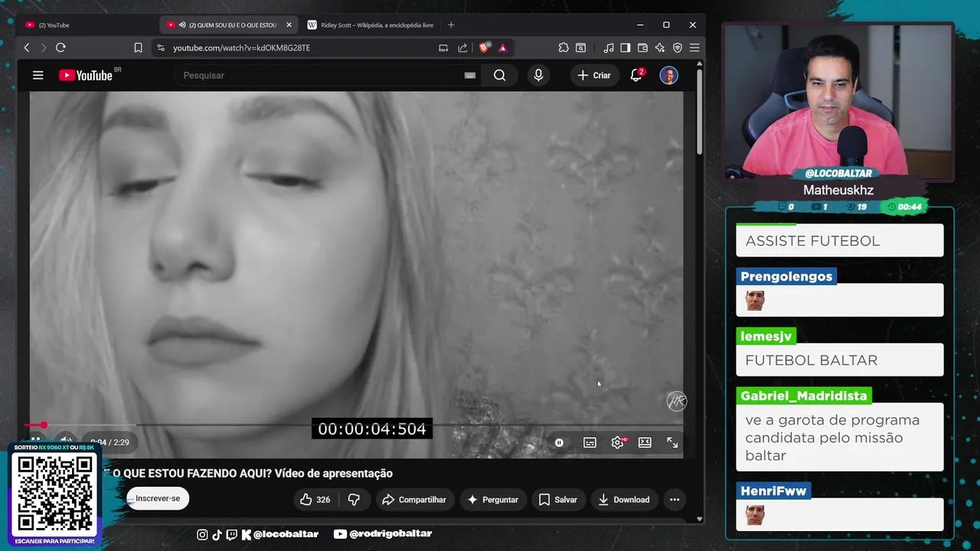
Task: Open the video player settings gear
Action: coord(617,442)
